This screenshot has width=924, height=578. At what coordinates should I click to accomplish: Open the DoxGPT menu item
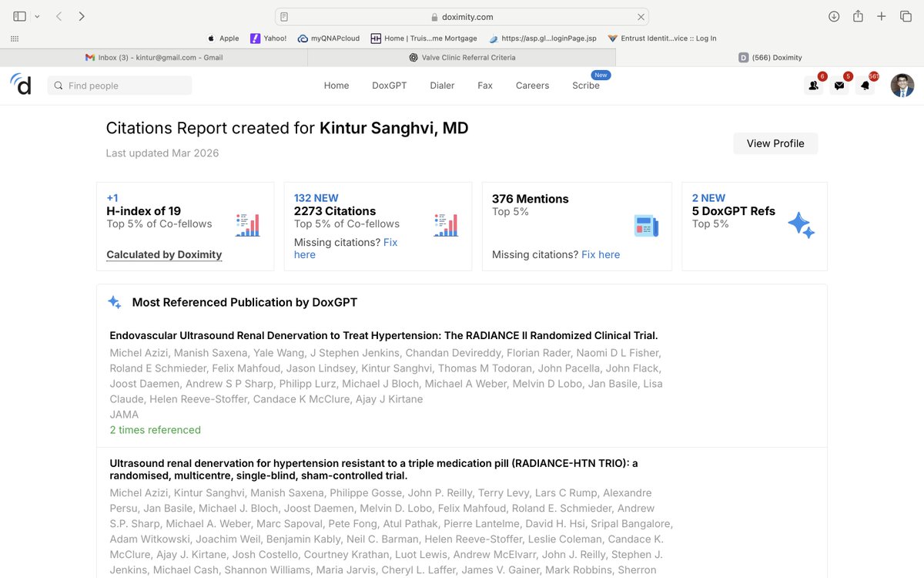(x=389, y=86)
